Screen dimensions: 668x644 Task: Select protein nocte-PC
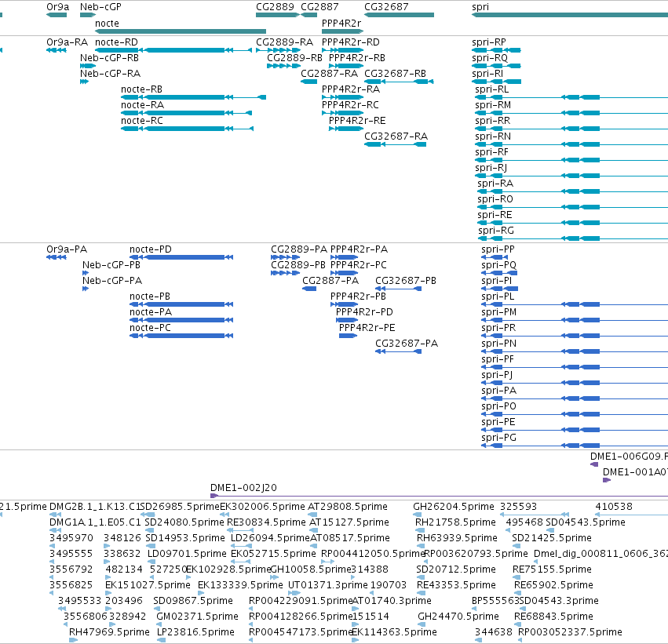pos(181,336)
